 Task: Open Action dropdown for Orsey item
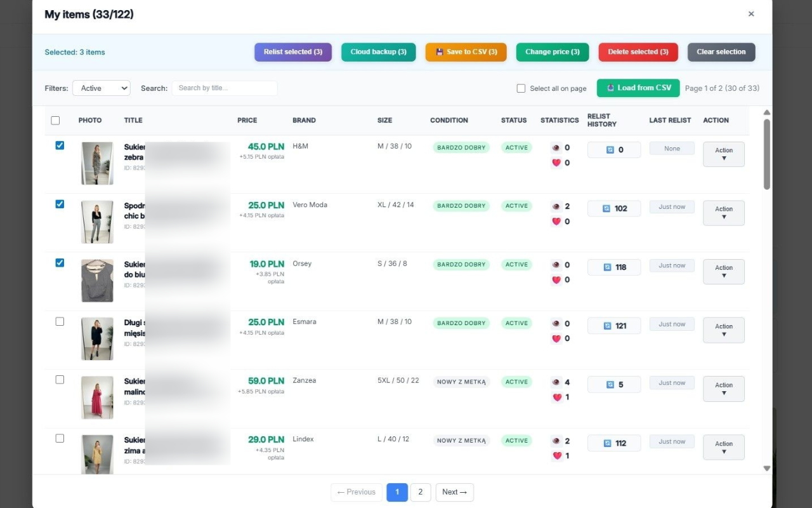pyautogui.click(x=724, y=272)
